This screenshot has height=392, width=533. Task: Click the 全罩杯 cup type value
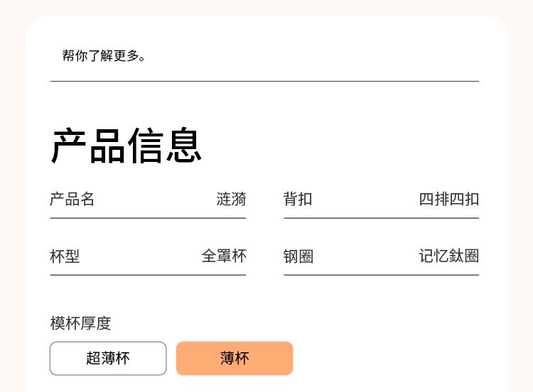point(224,256)
